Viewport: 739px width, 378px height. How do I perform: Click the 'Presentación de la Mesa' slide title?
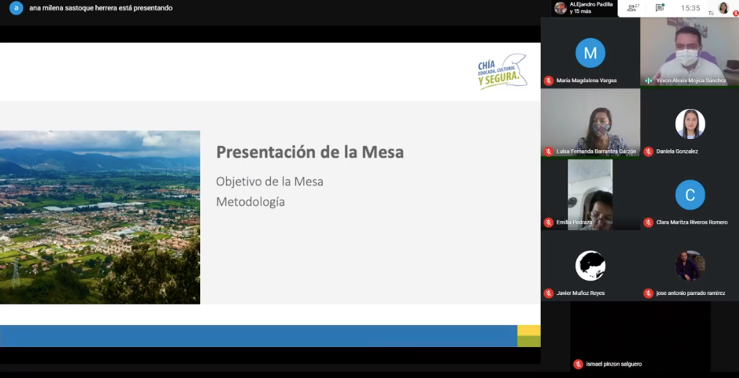point(310,153)
